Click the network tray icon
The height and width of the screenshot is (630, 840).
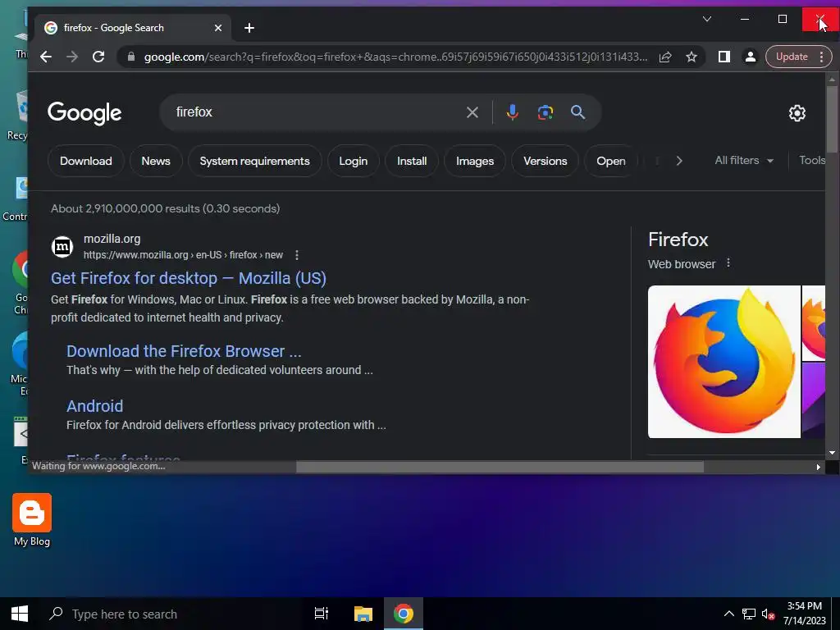click(748, 614)
